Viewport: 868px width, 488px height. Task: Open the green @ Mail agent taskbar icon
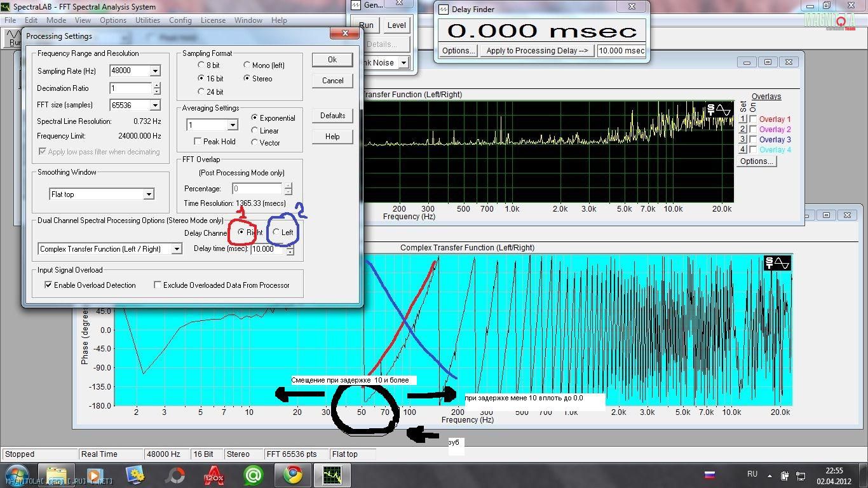[x=254, y=475]
